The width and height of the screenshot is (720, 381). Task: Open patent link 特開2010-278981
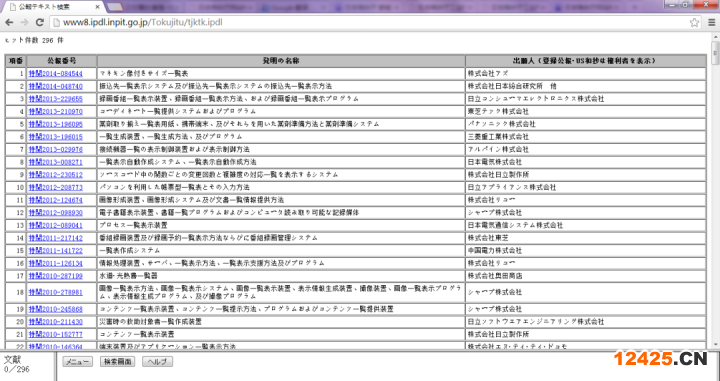[x=56, y=292]
